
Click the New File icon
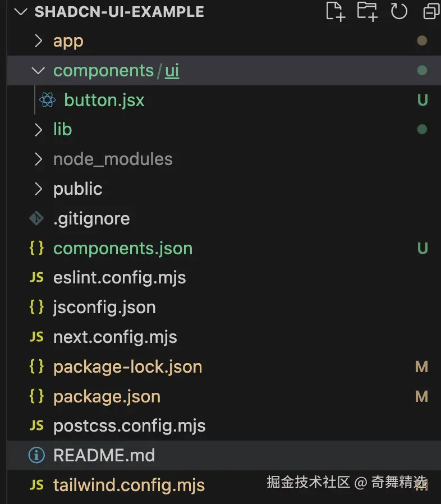335,11
